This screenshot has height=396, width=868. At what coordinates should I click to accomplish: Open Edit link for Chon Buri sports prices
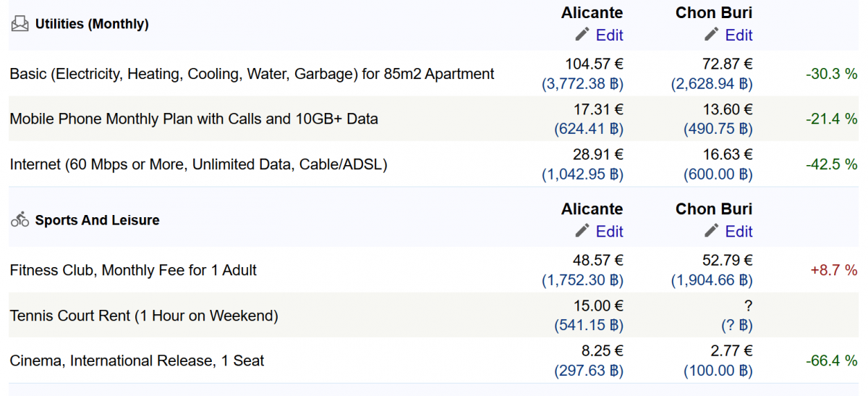click(739, 231)
